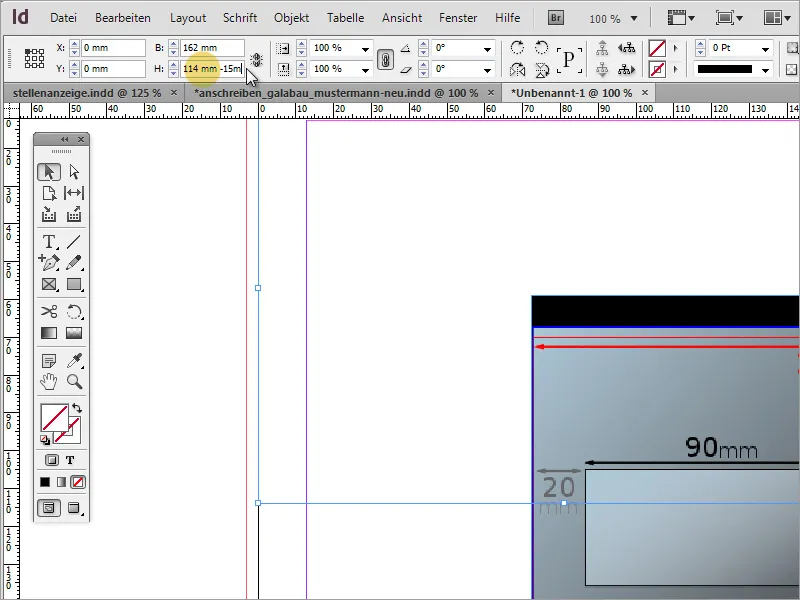Click Flip Vertical icon

click(x=541, y=69)
